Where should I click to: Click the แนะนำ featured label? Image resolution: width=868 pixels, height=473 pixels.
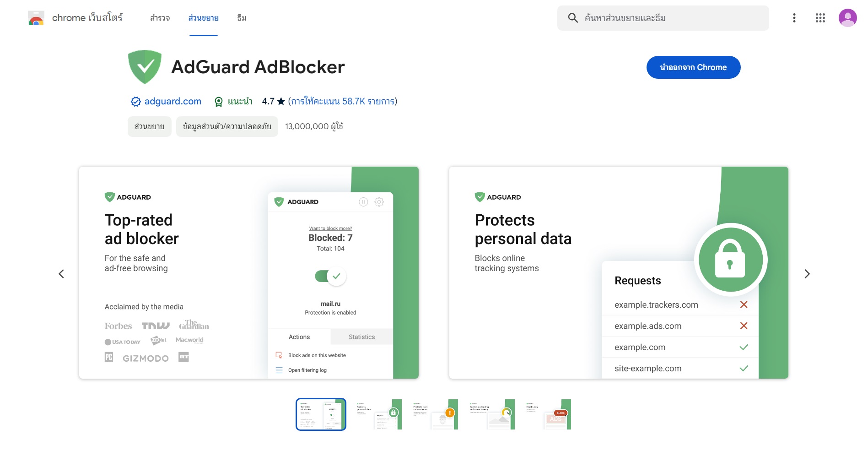point(240,101)
